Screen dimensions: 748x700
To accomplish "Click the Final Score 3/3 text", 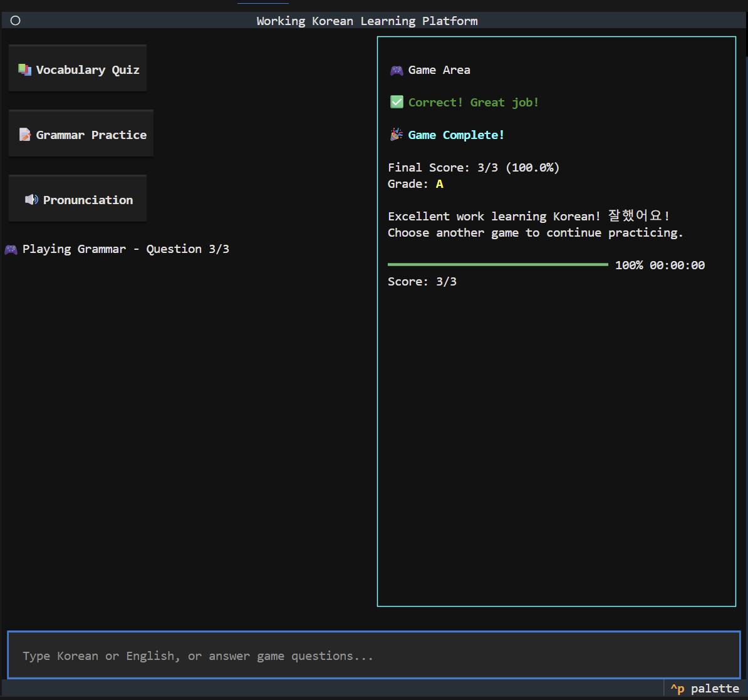I will pyautogui.click(x=473, y=168).
